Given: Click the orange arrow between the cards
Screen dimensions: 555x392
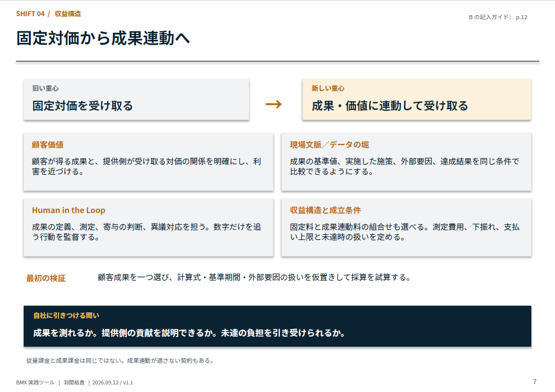Looking at the screenshot, I should click(273, 104).
